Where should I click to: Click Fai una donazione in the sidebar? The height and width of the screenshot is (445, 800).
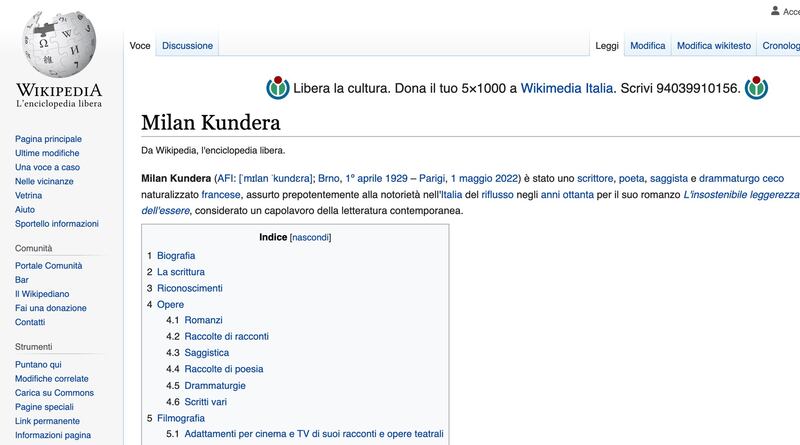pos(51,308)
